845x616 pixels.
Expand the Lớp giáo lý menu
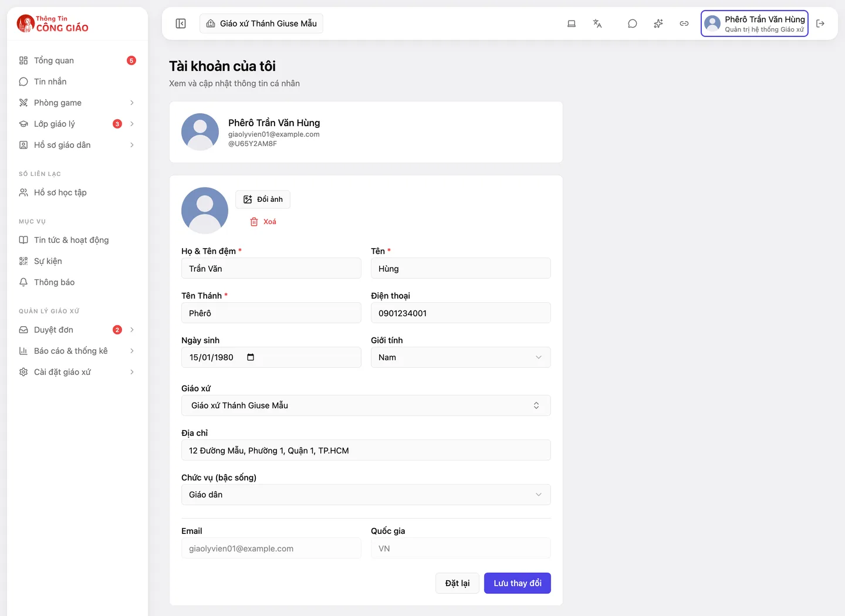[x=77, y=124]
